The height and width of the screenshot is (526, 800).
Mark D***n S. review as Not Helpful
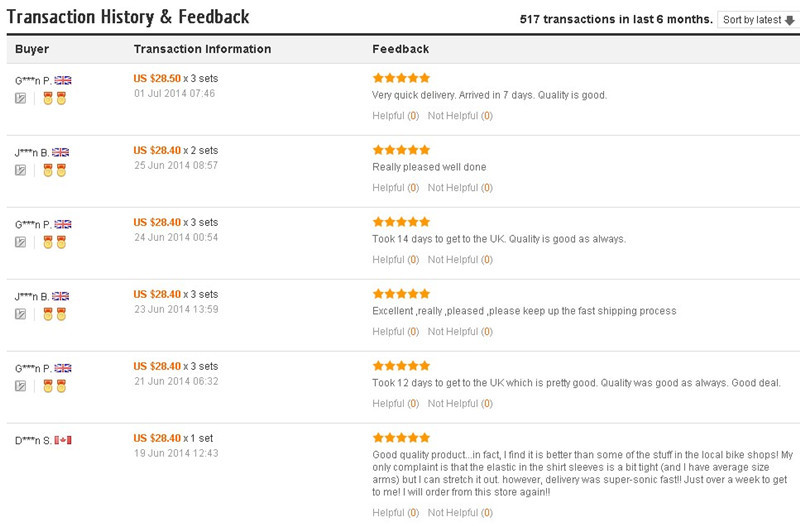click(x=460, y=513)
